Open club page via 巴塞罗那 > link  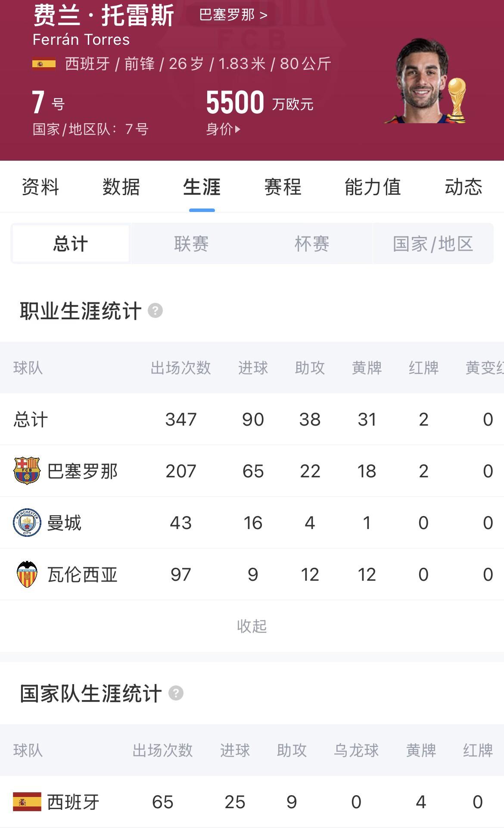[x=233, y=15]
